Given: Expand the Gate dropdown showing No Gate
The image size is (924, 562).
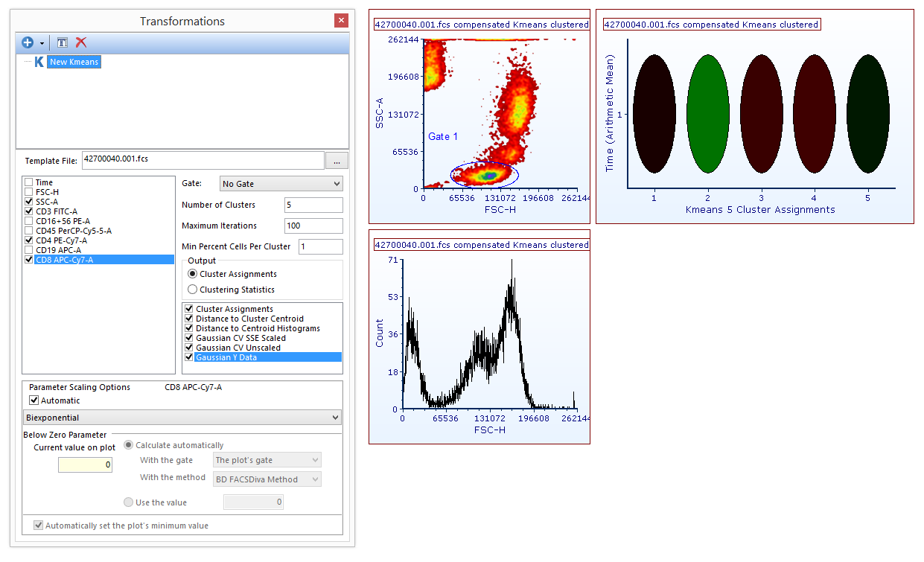Looking at the screenshot, I should 281,183.
